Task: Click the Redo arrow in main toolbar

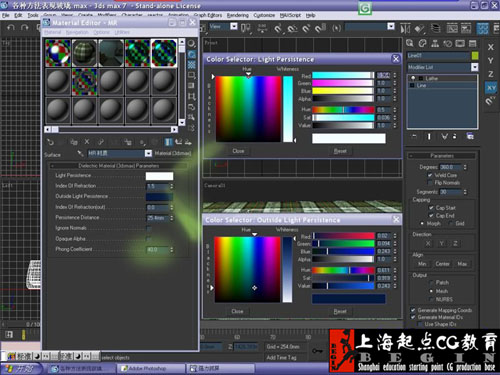Action: [25, 27]
